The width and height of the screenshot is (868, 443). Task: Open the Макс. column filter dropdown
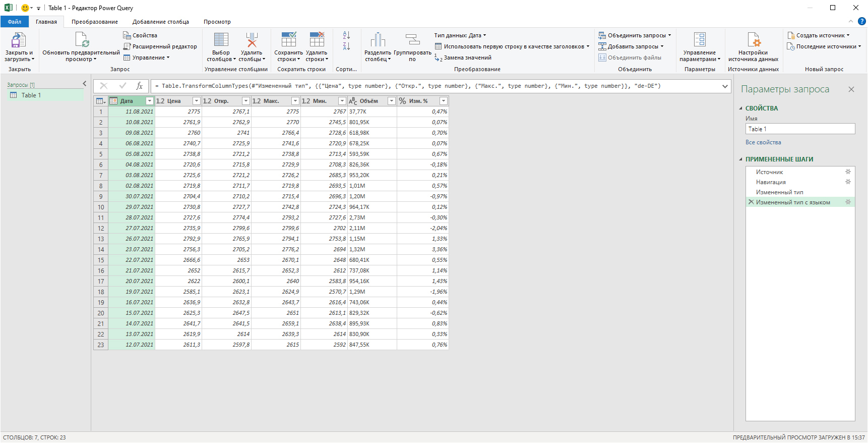click(x=295, y=101)
